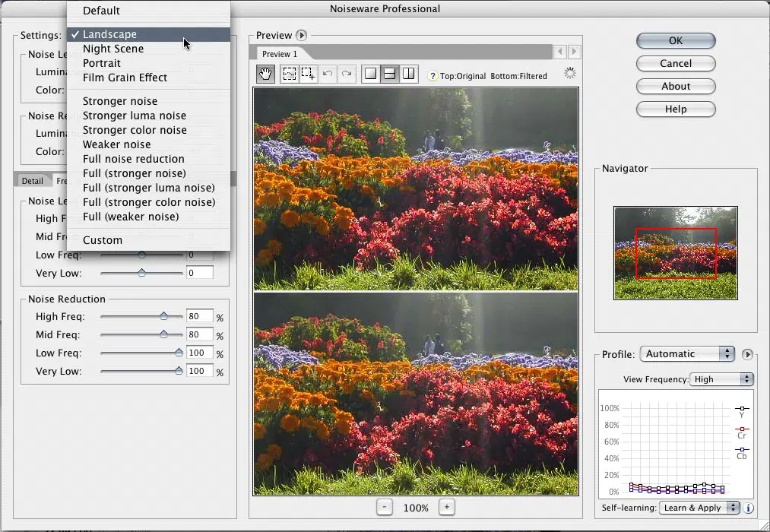770x532 pixels.
Task: Select the Preview 1 tab
Action: [280, 54]
